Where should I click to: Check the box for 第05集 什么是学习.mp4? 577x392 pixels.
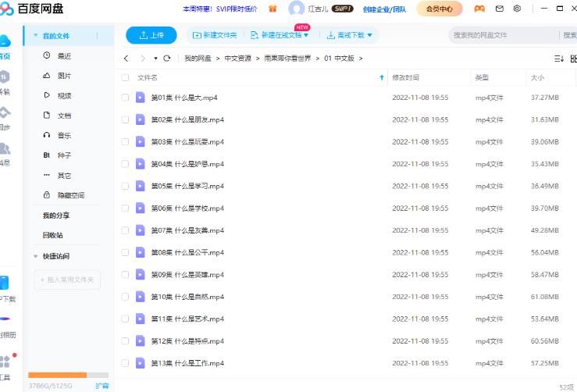125,186
